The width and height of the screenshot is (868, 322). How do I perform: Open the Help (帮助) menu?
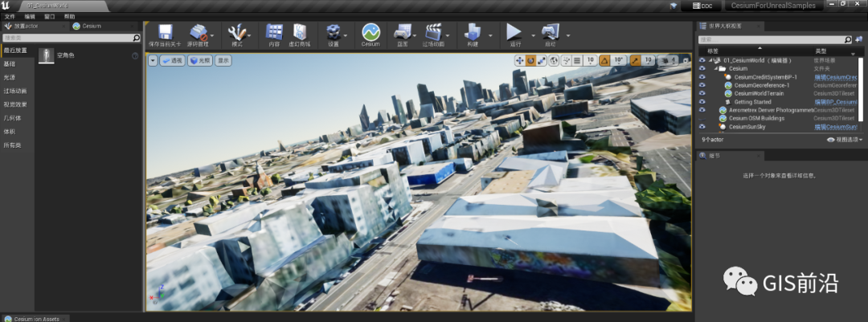pyautogui.click(x=69, y=17)
